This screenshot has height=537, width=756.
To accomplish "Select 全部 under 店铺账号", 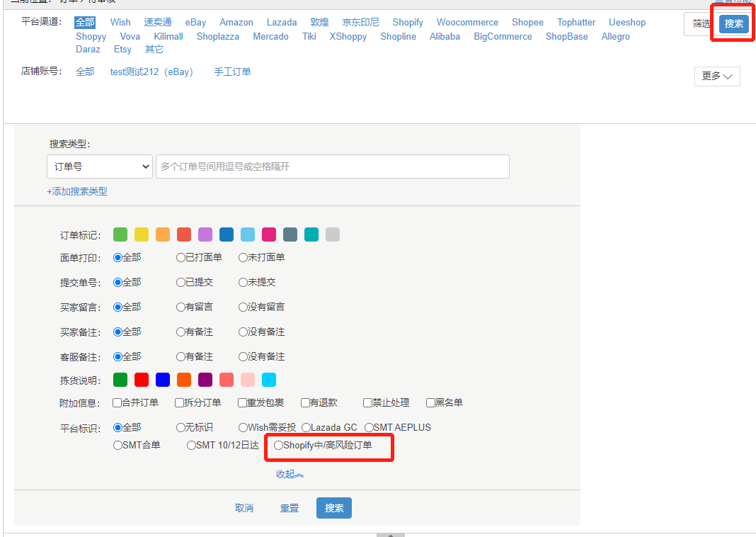I will coord(86,72).
